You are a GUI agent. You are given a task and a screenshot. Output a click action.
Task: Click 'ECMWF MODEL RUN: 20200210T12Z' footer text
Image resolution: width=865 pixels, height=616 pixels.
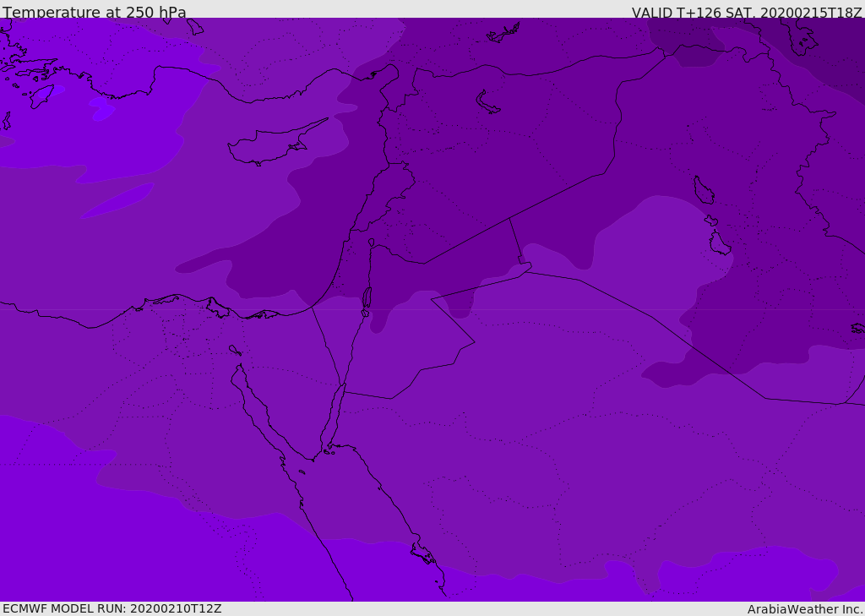tap(112, 609)
